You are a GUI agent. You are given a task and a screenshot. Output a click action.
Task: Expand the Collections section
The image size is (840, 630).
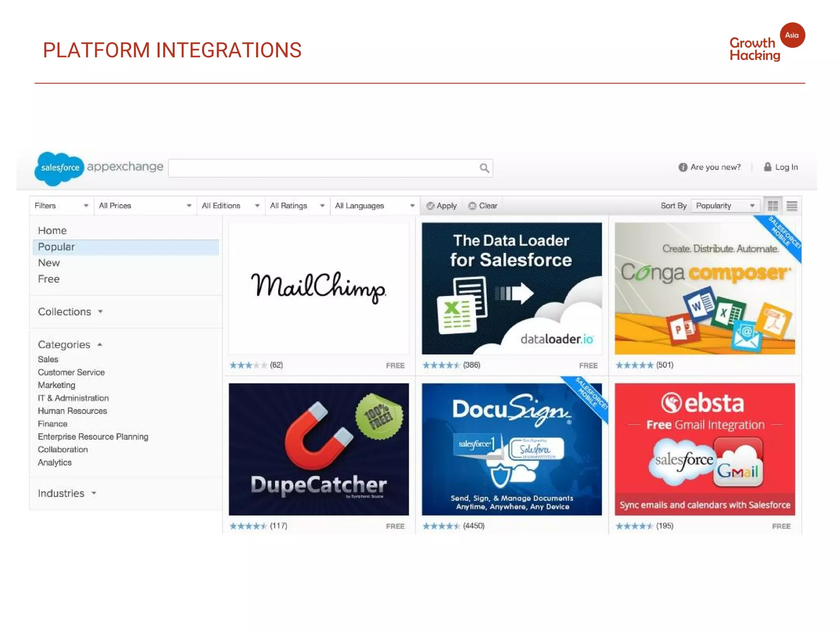click(x=70, y=312)
